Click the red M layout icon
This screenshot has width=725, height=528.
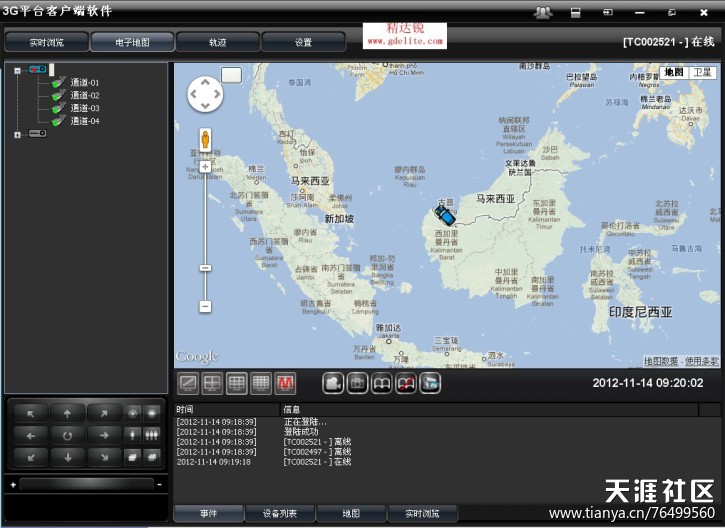(x=285, y=383)
